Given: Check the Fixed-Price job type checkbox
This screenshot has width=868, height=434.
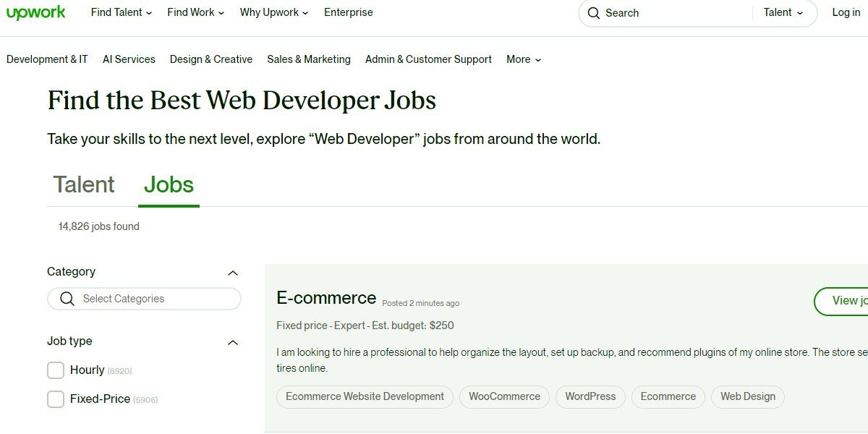Looking at the screenshot, I should [x=56, y=399].
